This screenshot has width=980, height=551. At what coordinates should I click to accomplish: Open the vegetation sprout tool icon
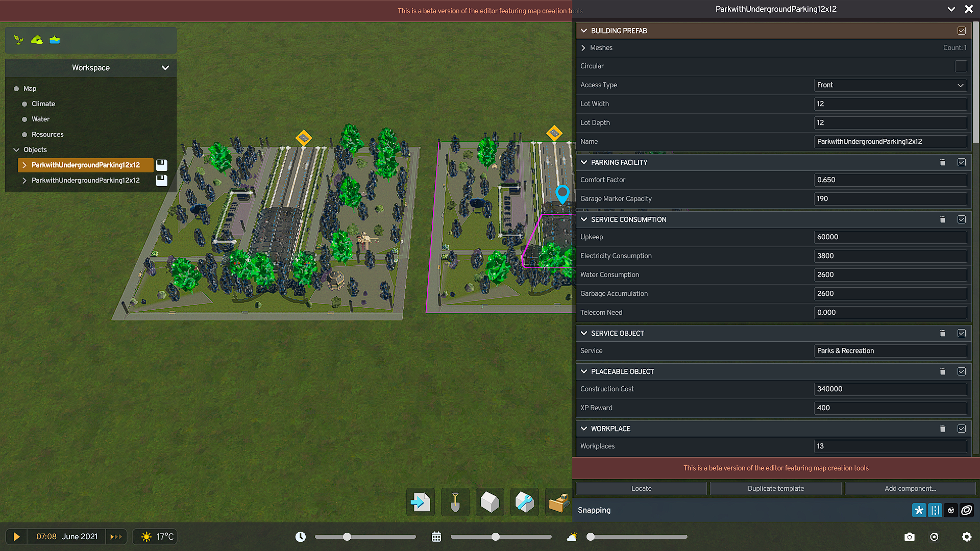pyautogui.click(x=19, y=40)
